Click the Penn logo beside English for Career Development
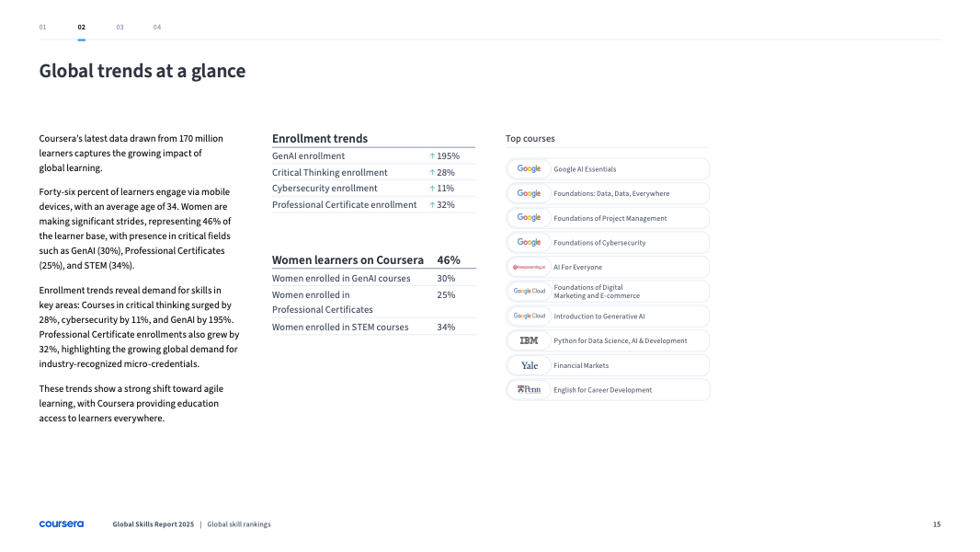This screenshot has height=552, width=980. [x=529, y=390]
